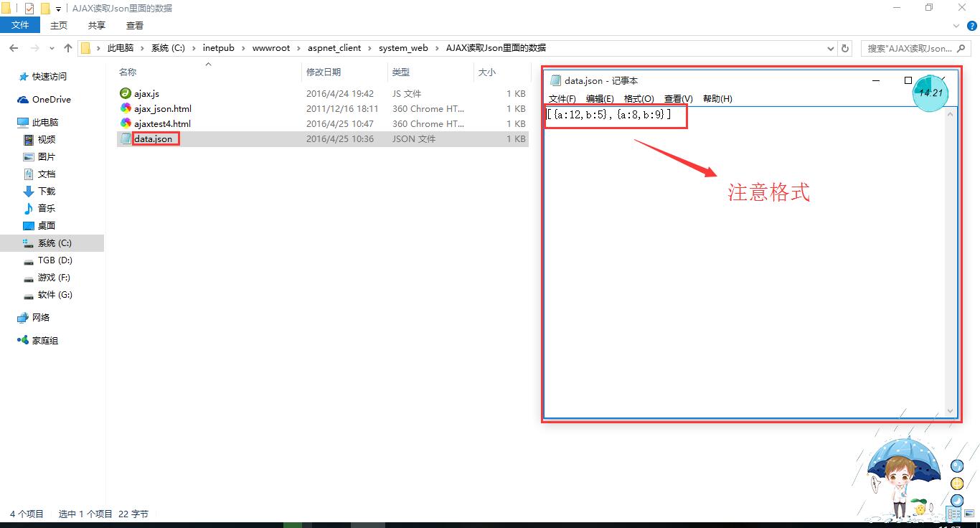Select 下载 folder in navigation pane
This screenshot has width=980, height=528.
47,192
